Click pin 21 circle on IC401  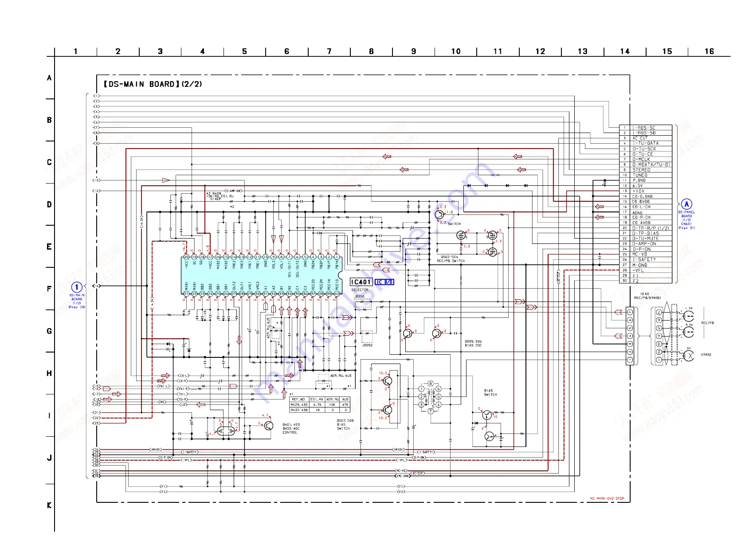coord(186,294)
